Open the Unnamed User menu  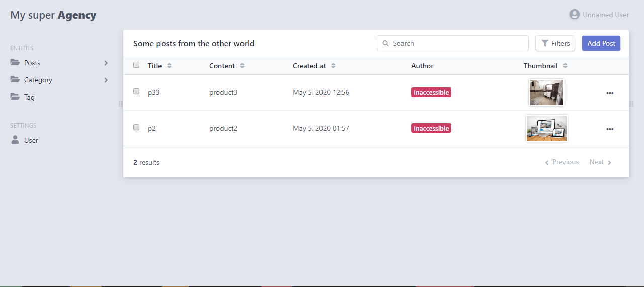pyautogui.click(x=599, y=15)
